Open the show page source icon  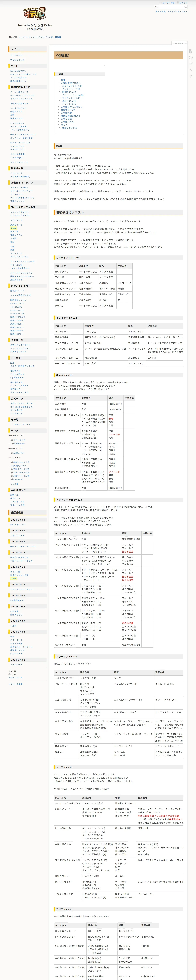point(191,51)
